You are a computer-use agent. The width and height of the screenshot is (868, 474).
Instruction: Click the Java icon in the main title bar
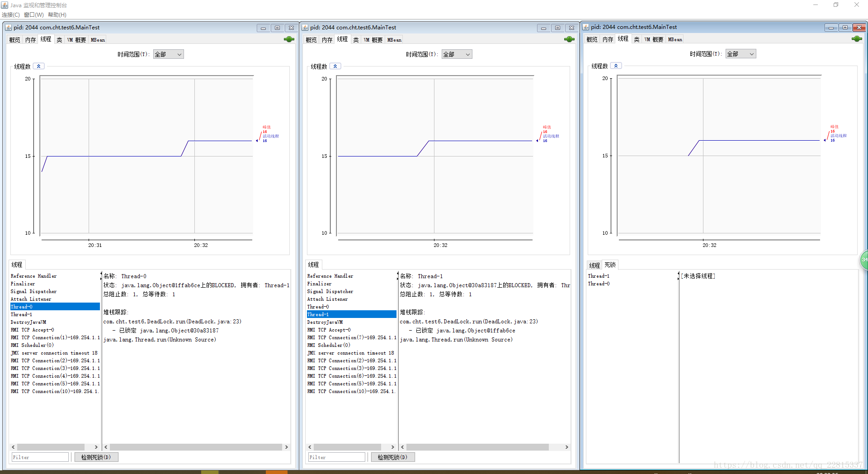pyautogui.click(x=5, y=5)
